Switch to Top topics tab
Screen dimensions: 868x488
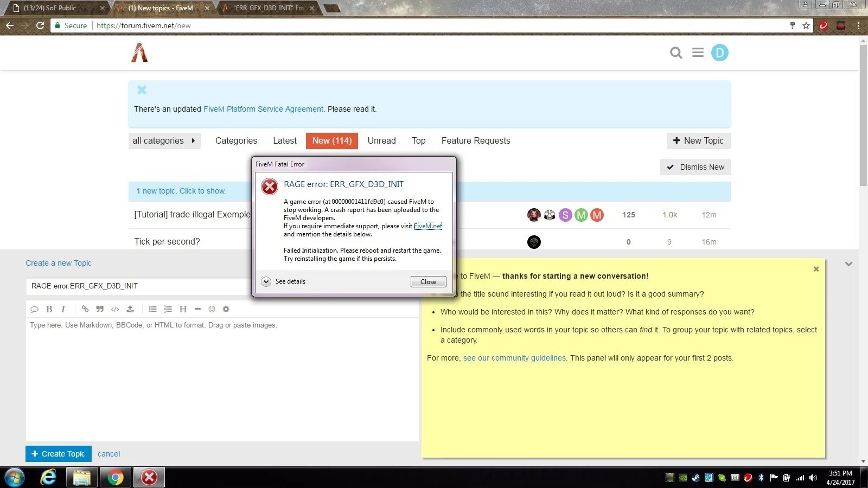418,141
